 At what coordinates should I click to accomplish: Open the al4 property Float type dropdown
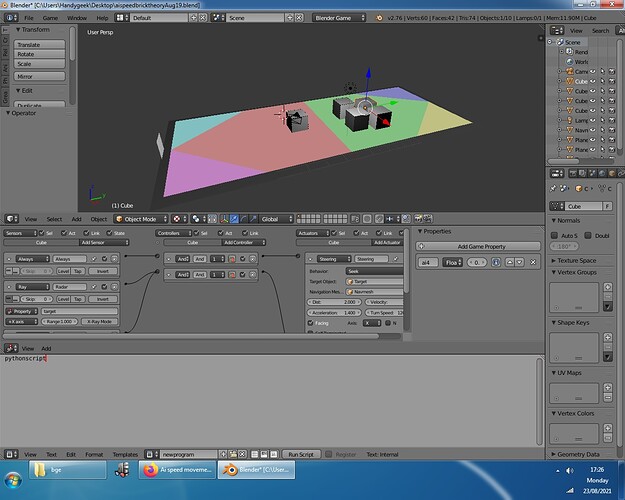click(452, 262)
